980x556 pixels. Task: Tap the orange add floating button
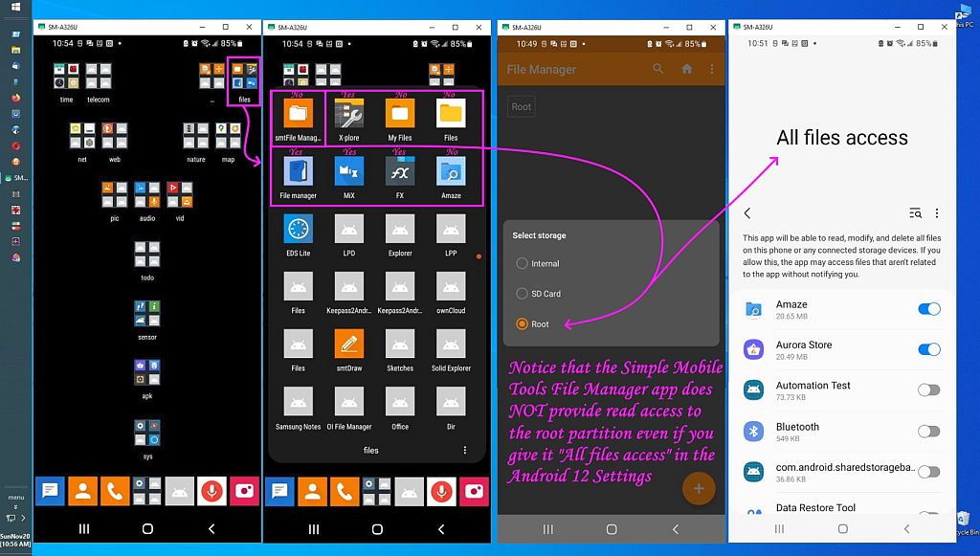click(698, 488)
